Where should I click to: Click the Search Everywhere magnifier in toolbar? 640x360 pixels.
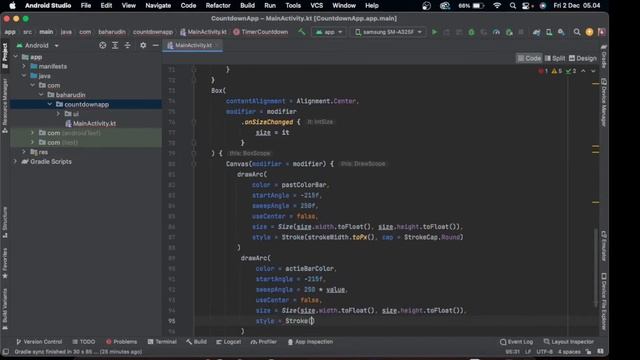coord(577,32)
